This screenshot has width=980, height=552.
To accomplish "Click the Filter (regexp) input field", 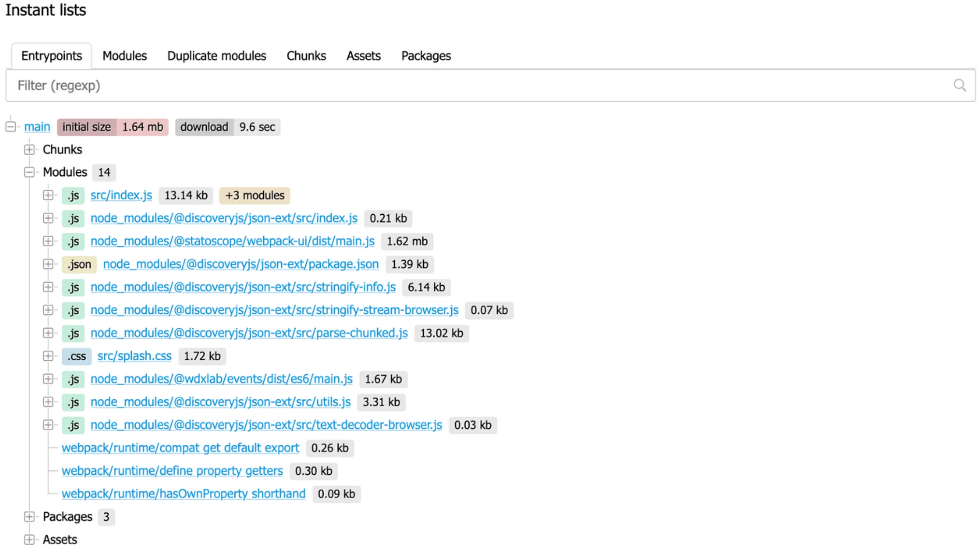I will (490, 85).
